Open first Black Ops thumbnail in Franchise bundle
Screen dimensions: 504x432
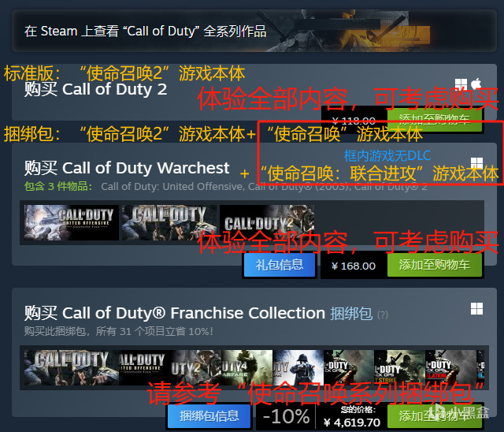click(x=349, y=367)
